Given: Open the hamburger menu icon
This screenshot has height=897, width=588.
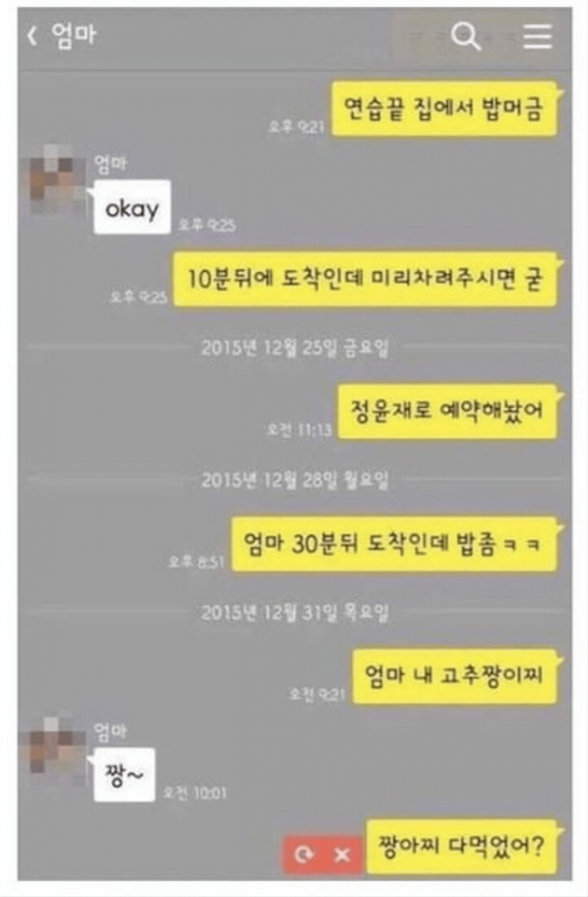Looking at the screenshot, I should (x=538, y=37).
